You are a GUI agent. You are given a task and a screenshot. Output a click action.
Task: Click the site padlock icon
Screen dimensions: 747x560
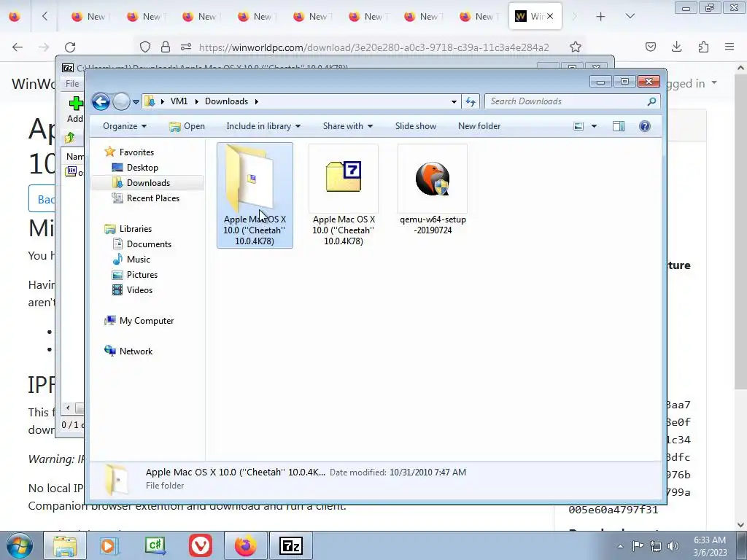(166, 47)
